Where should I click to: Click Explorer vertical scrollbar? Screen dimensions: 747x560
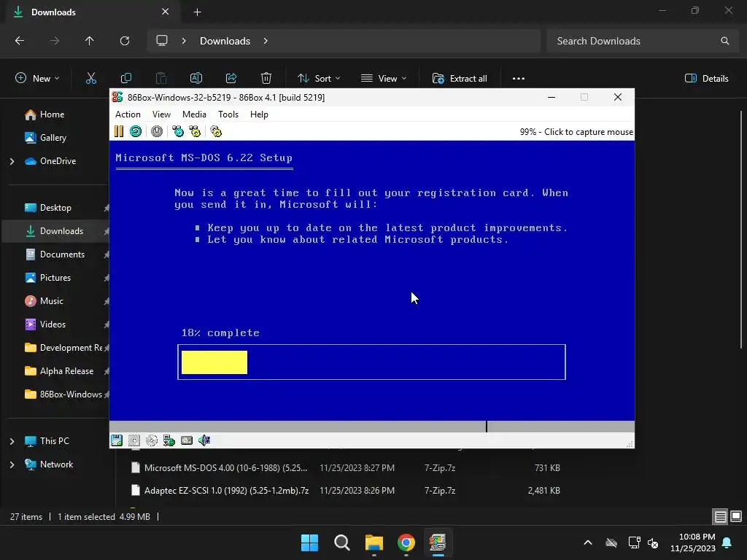pos(741,230)
